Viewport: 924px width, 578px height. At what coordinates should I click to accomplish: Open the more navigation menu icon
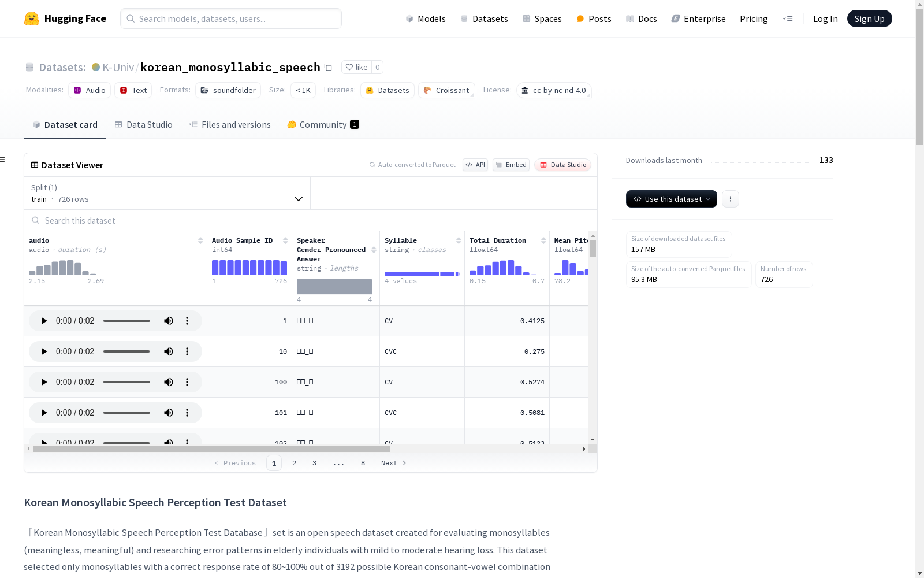pyautogui.click(x=787, y=18)
